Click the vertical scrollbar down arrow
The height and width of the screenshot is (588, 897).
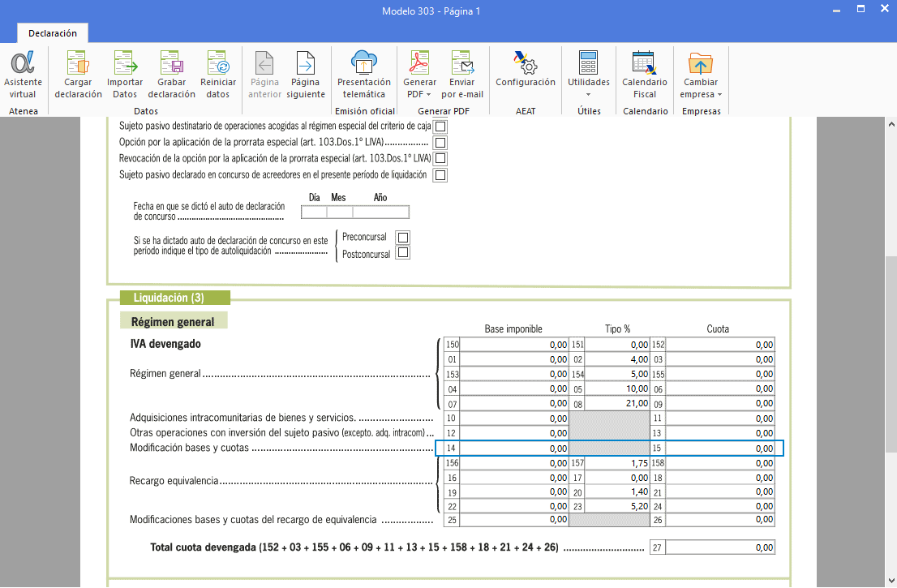click(x=891, y=580)
